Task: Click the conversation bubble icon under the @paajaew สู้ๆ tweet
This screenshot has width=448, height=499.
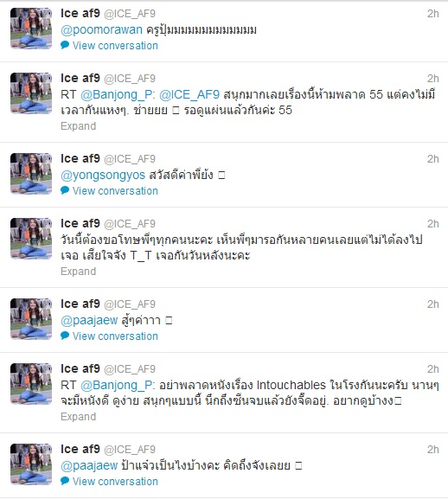Action: pos(65,336)
